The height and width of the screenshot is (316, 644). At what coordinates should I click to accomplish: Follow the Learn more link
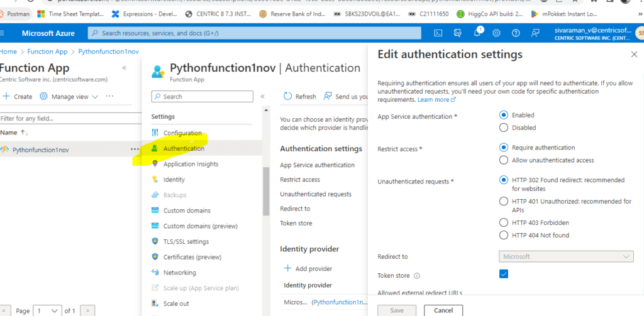(436, 100)
